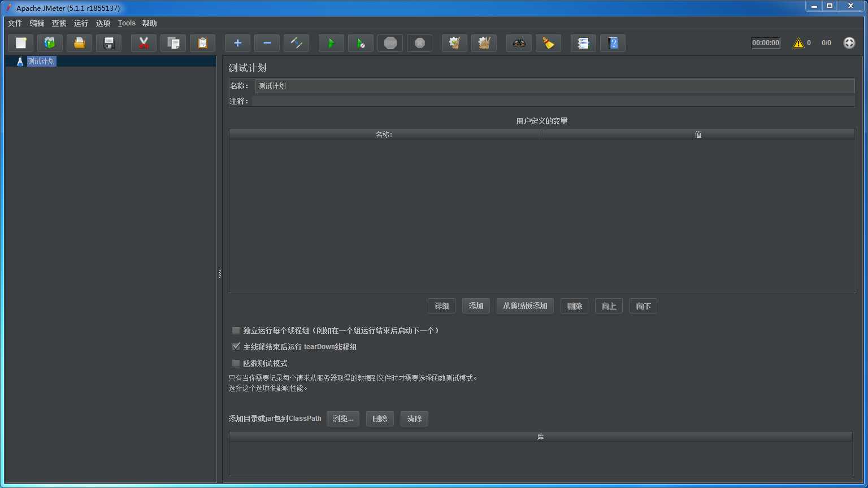Start test without pauses icon
Viewport: 868px width, 488px height.
pos(361,43)
